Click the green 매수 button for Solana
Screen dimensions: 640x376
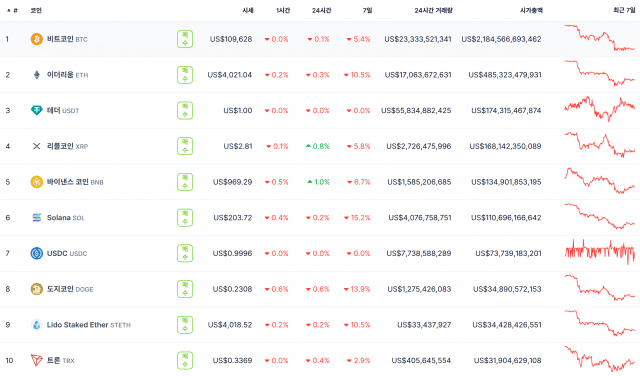(185, 218)
